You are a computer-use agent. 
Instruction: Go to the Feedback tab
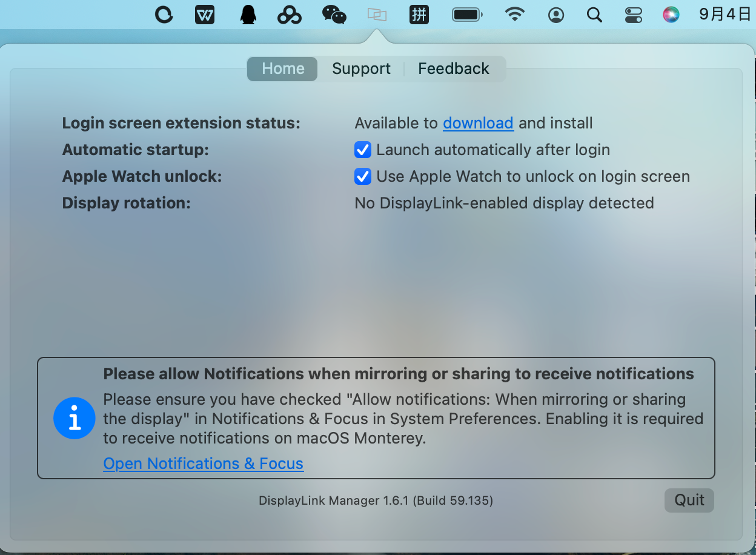tap(454, 69)
